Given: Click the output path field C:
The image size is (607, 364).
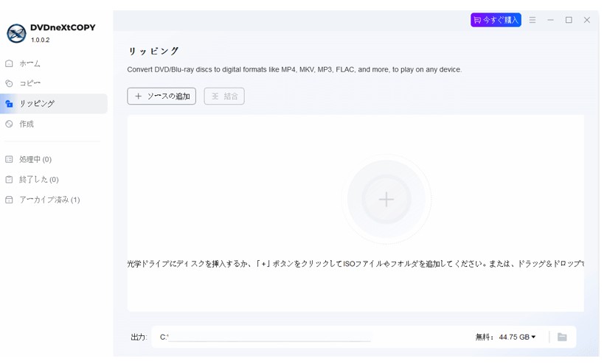Looking at the screenshot, I should tap(266, 337).
